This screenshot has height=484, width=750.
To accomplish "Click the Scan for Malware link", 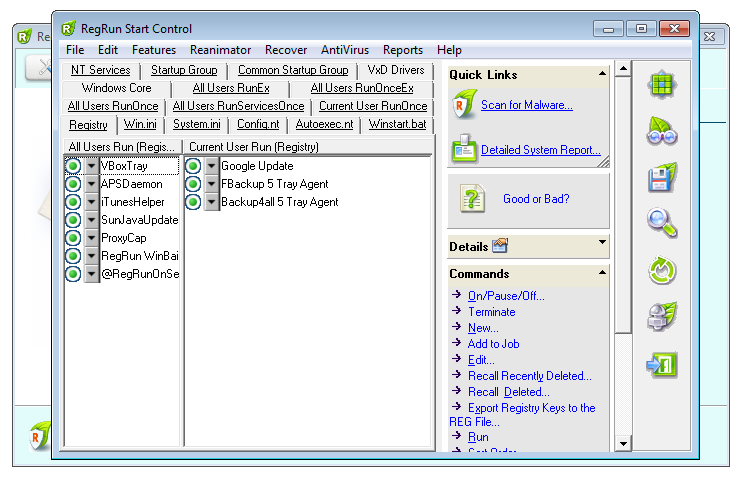I will pyautogui.click(x=527, y=105).
